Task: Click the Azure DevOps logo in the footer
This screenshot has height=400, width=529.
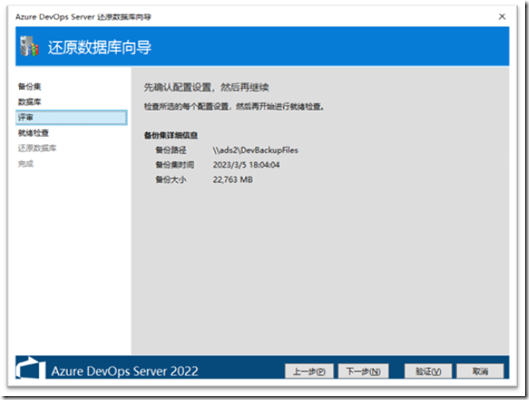Action: click(31, 368)
